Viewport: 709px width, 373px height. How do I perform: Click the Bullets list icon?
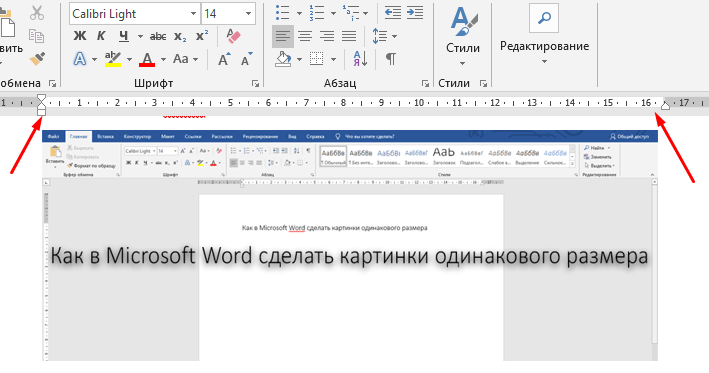point(283,13)
